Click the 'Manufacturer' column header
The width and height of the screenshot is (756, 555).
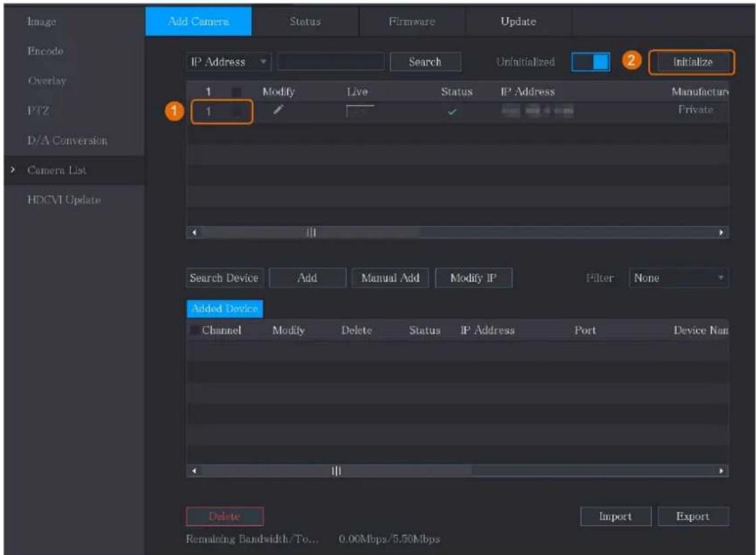click(x=699, y=92)
